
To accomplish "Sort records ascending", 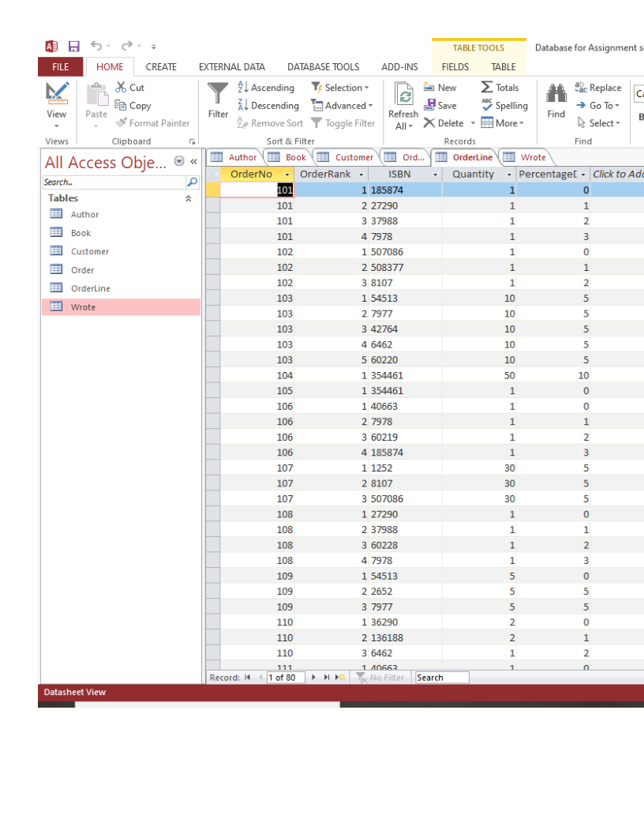I will (x=272, y=87).
